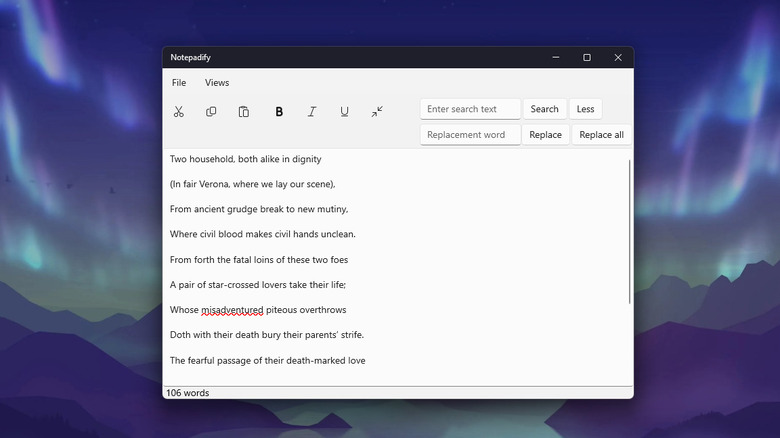The image size is (780, 438).
Task: Click the Copy icon in toolbar
Action: pos(211,112)
